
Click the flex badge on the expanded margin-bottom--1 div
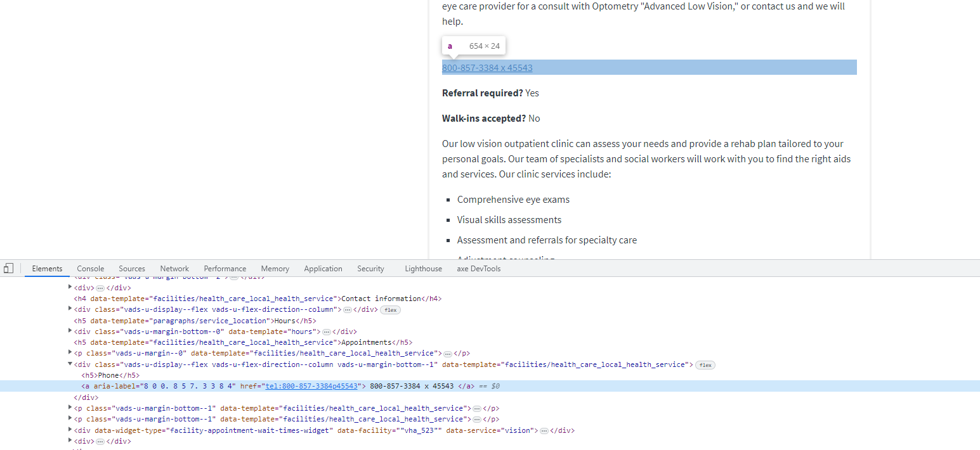pyautogui.click(x=705, y=365)
